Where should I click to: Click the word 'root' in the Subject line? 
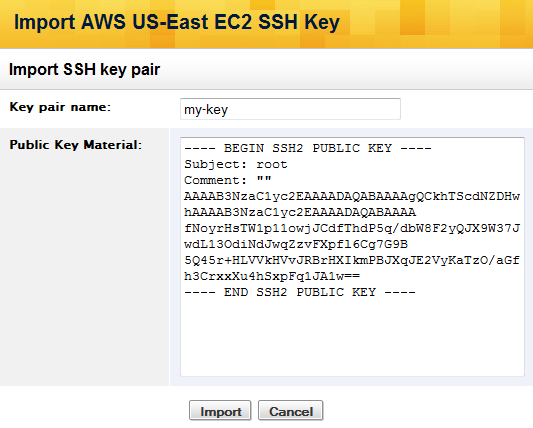pyautogui.click(x=272, y=165)
